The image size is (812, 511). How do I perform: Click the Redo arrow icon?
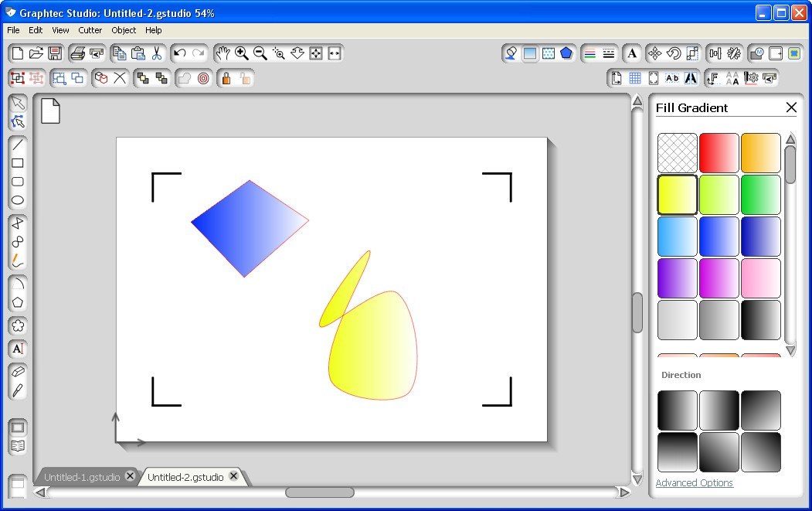198,53
